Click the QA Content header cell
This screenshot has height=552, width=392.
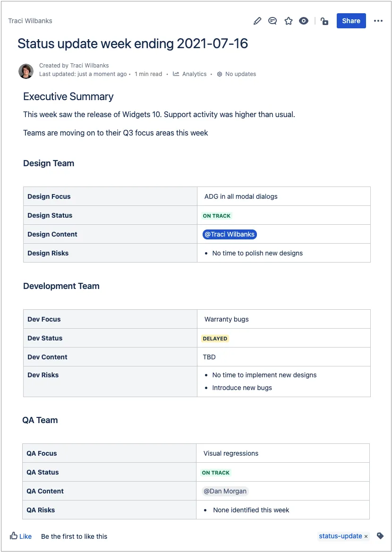tap(109, 491)
